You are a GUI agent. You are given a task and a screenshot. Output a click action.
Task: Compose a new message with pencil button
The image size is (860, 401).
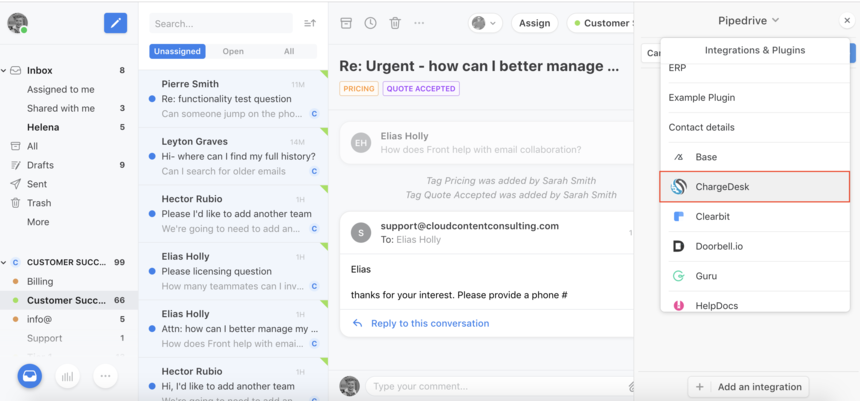pos(115,23)
